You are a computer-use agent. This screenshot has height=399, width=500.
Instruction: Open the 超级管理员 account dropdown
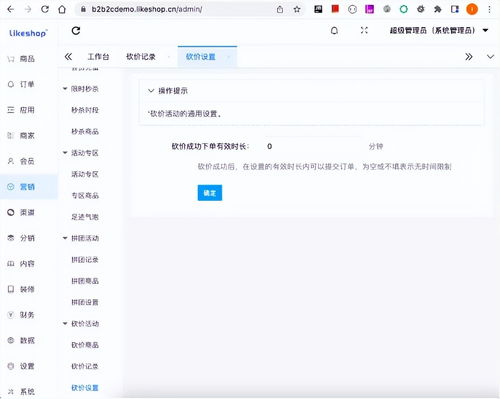[x=439, y=31]
